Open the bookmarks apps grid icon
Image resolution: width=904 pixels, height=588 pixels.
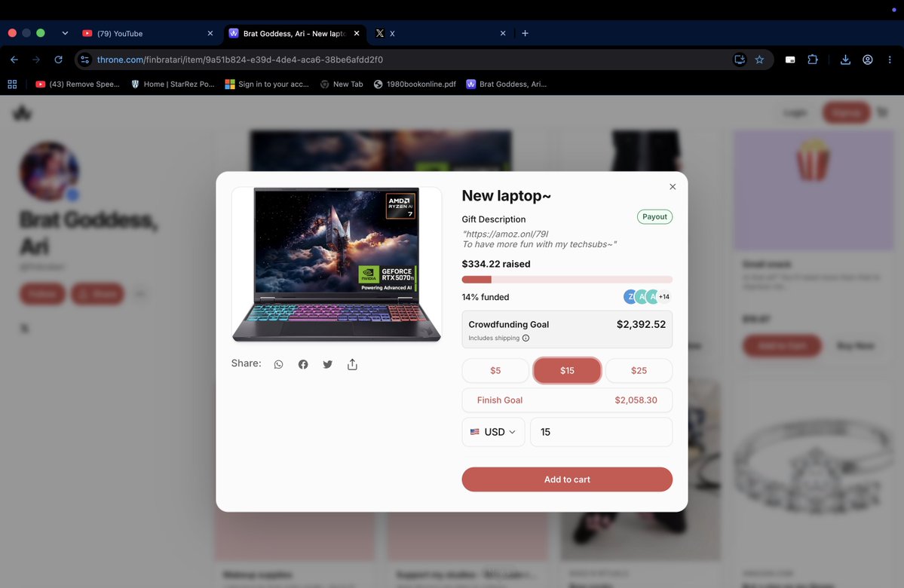(x=12, y=84)
